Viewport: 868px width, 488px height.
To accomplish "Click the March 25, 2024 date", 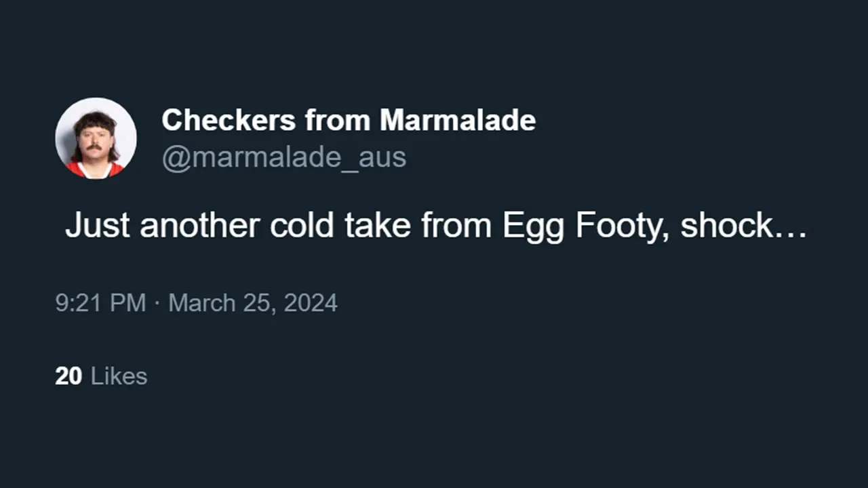I will (x=253, y=302).
